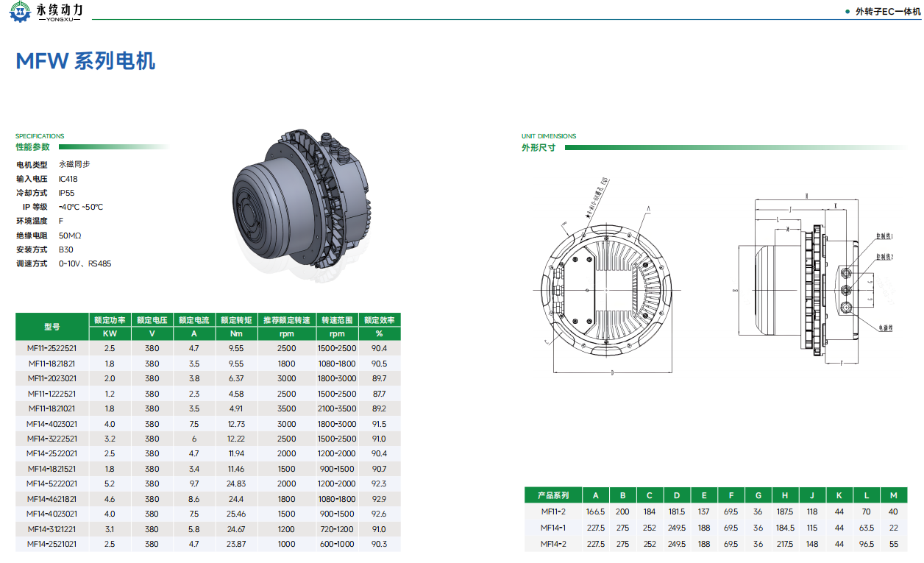
Task: Click the 额定转矩 column header
Action: pyautogui.click(x=235, y=320)
